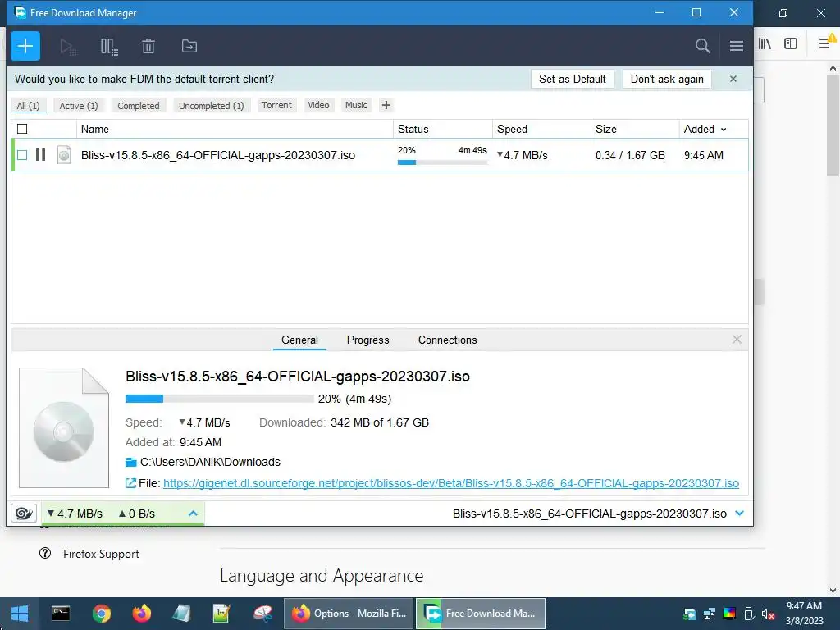The width and height of the screenshot is (840, 630).
Task: Delete selected download with trash icon
Action: click(x=148, y=47)
